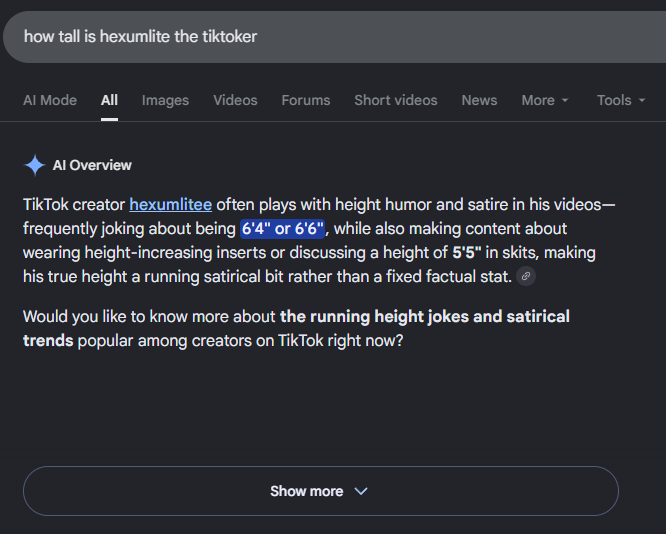The height and width of the screenshot is (534, 666).
Task: Switch to the AI Mode tab
Action: tap(50, 100)
